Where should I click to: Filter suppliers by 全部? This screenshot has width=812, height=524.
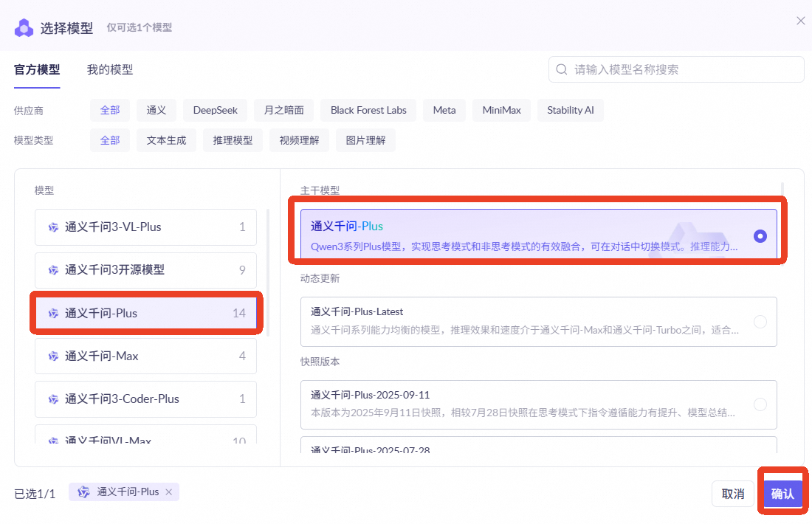coord(110,110)
